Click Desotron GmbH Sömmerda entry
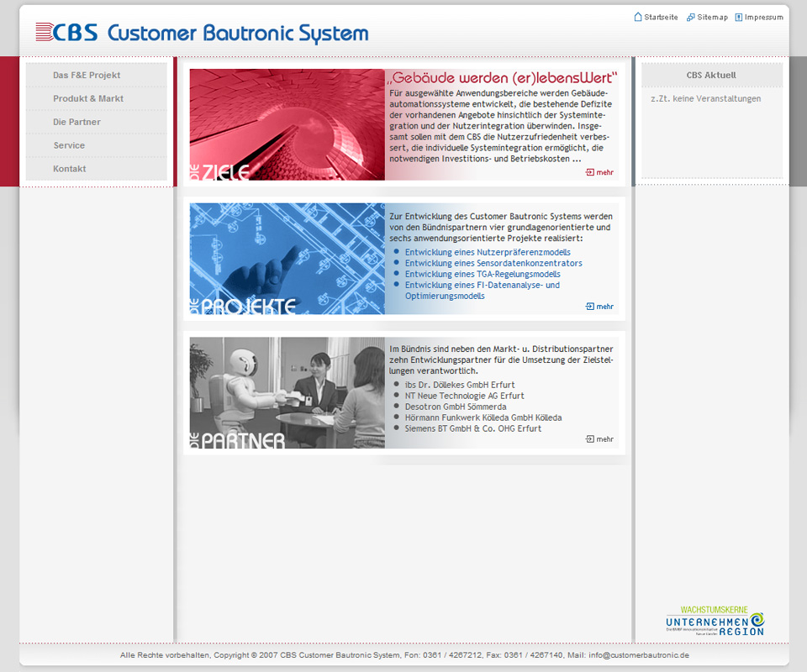Screen dimensions: 807x672 coord(456,407)
